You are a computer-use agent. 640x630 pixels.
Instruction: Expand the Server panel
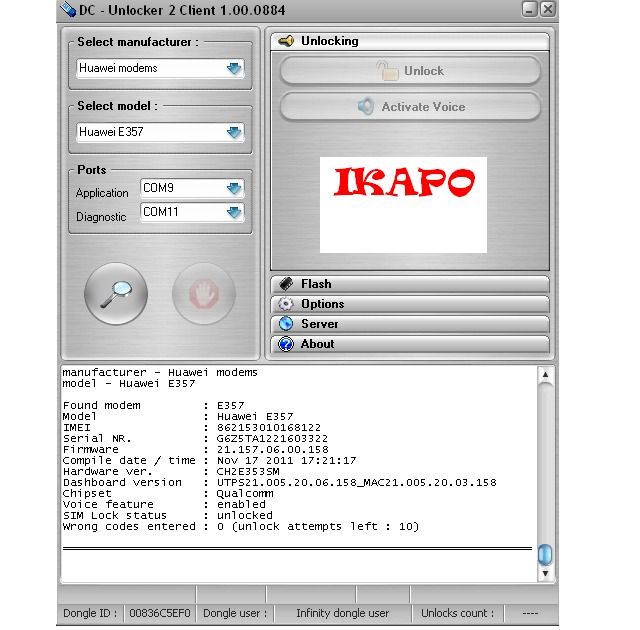(410, 324)
